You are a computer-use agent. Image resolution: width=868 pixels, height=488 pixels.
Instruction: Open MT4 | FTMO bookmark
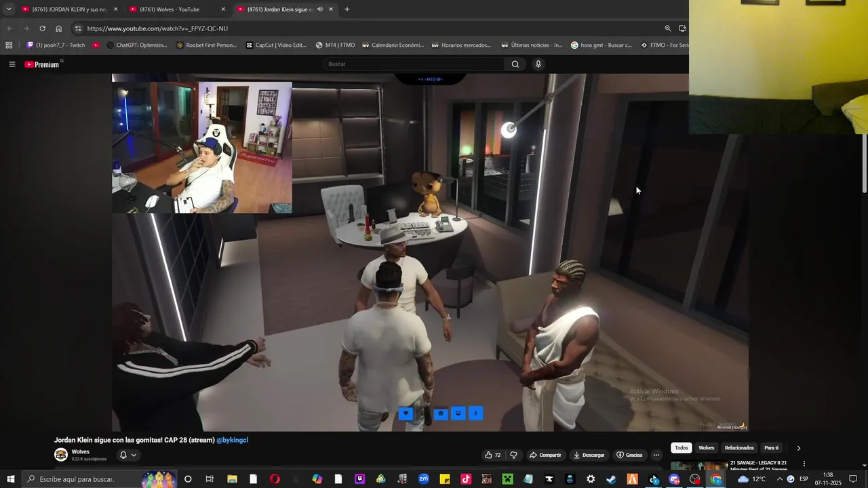[x=335, y=45]
